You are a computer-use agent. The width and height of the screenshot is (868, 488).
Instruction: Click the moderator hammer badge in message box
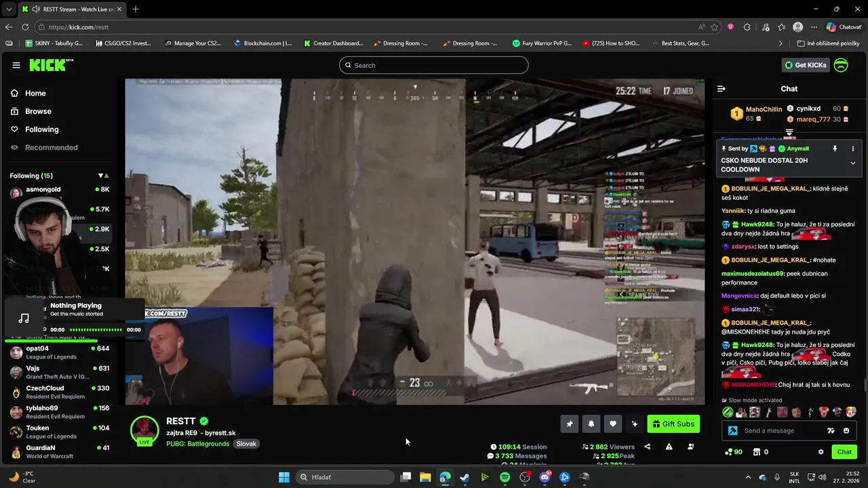(733, 430)
